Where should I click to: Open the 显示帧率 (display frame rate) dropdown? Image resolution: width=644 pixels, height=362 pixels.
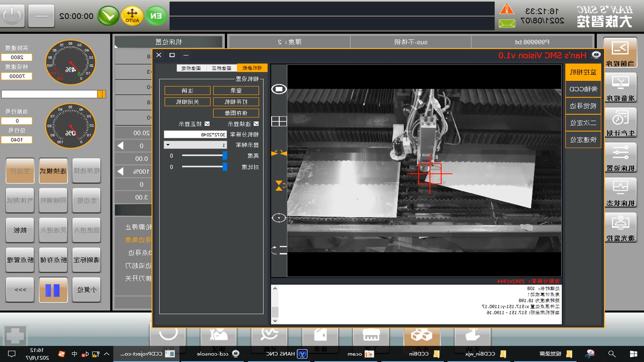coord(196,145)
